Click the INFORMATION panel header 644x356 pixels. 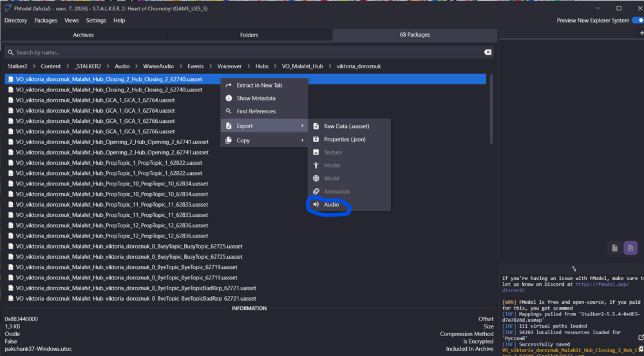[x=249, y=308]
